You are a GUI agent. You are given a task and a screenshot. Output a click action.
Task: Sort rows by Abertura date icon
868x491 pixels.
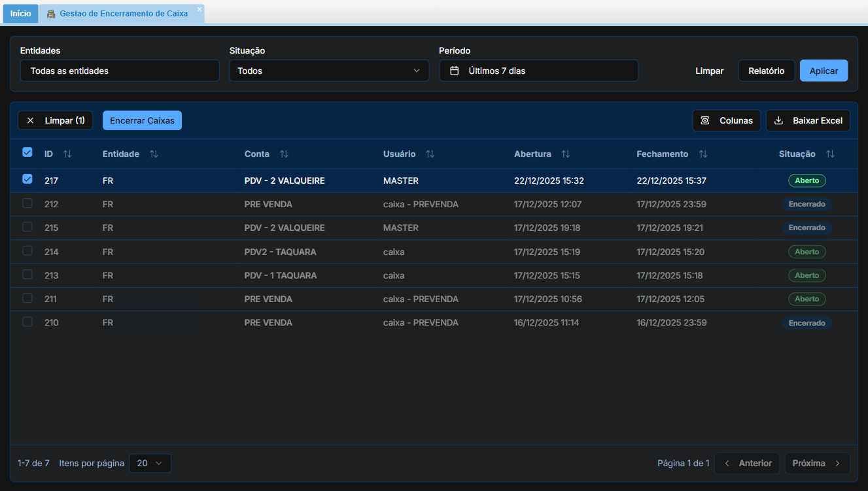tap(566, 154)
